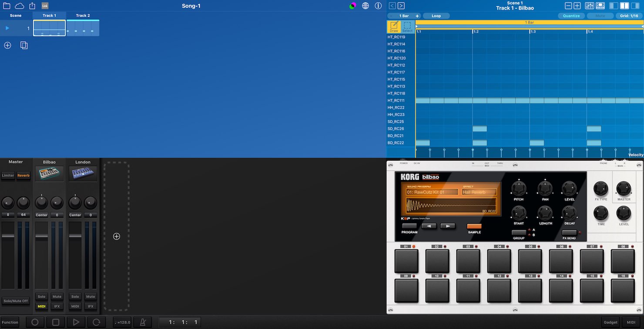Viewport: 644px width, 329px height.
Task: Adjust the London channel fader
Action: tap(75, 237)
